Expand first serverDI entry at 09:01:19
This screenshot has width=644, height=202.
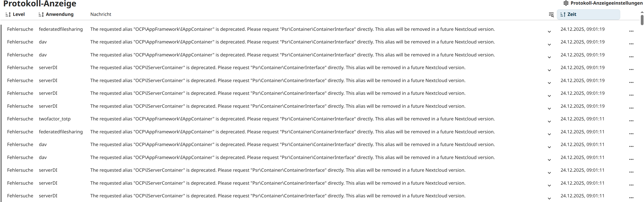click(x=549, y=70)
